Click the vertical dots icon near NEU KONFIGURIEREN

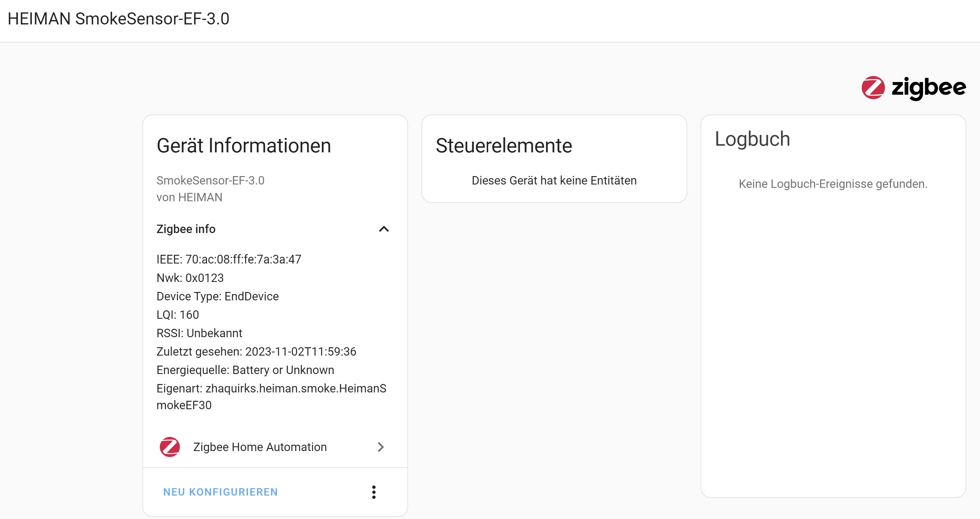tap(374, 493)
